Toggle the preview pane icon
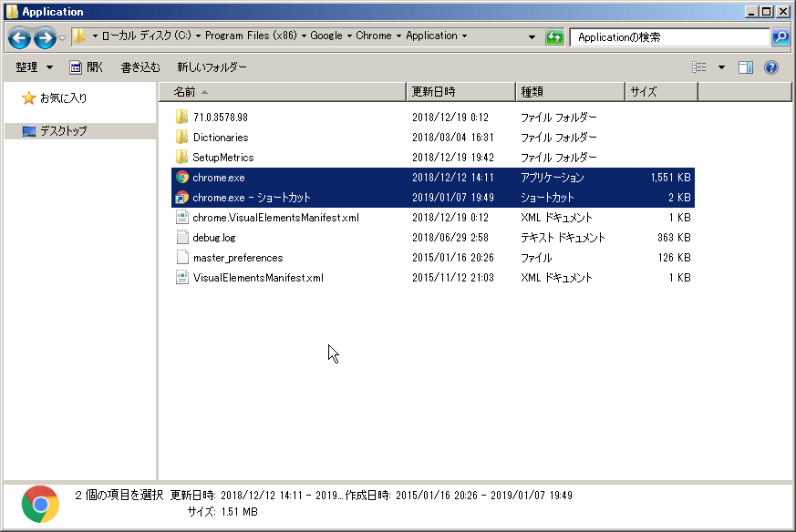The image size is (796, 532). click(x=746, y=66)
